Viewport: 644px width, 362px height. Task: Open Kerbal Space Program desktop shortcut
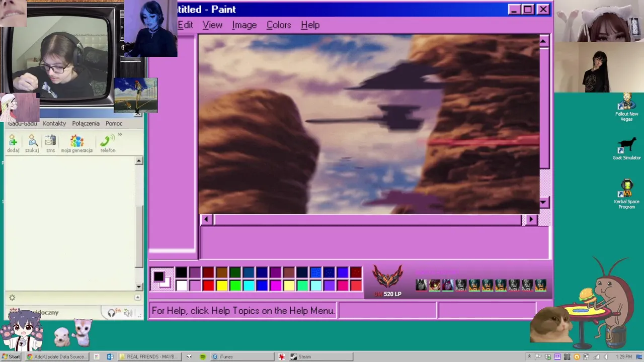click(x=626, y=195)
